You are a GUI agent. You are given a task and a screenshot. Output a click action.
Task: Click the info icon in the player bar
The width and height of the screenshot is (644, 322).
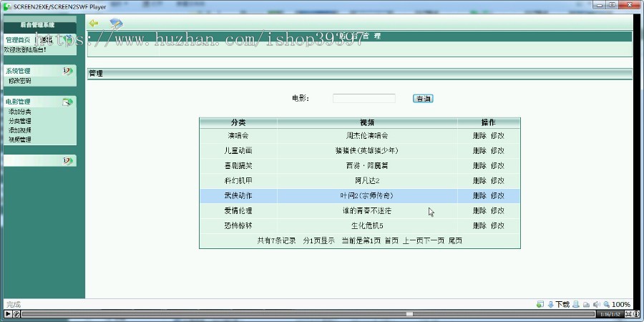click(x=637, y=314)
